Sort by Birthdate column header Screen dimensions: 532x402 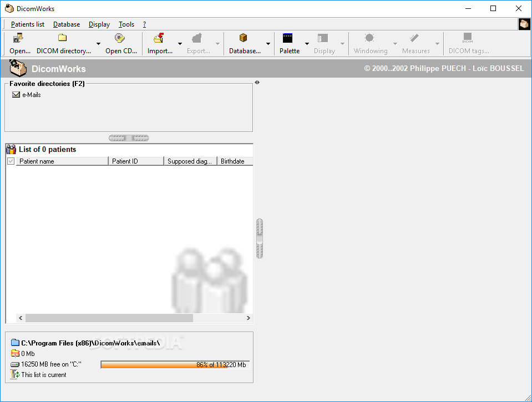(235, 161)
